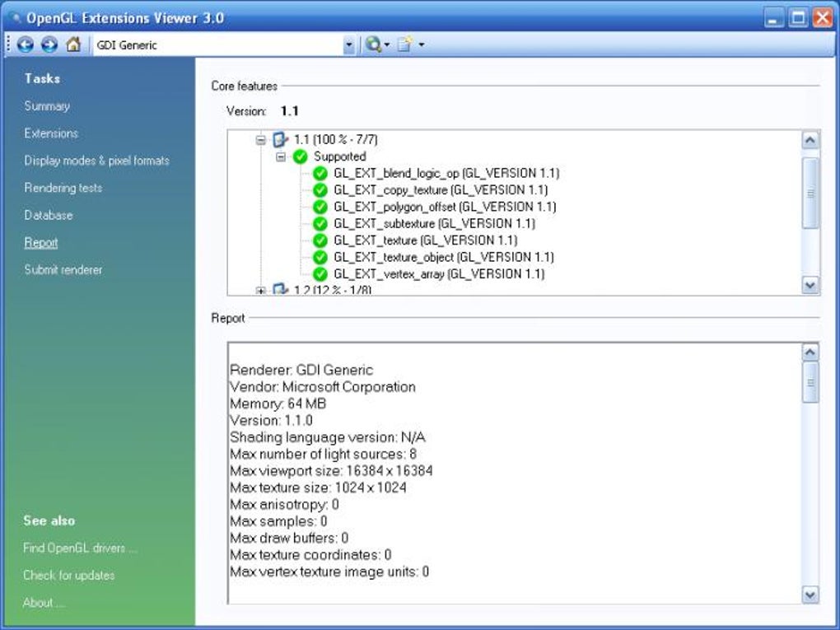Click 'Max draw buffers: 0' line
Viewport: 840px width, 630px height.
[x=289, y=538]
